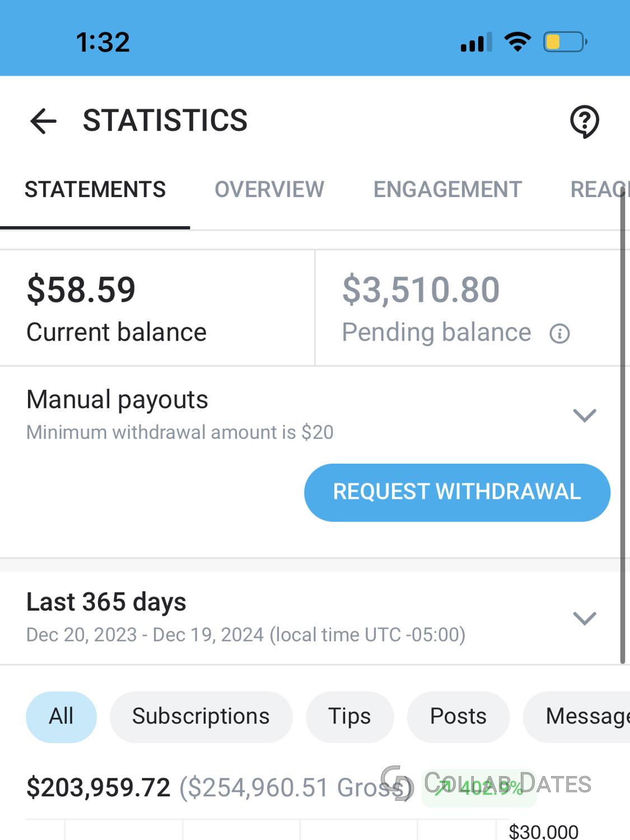Select the Statements tab
This screenshot has height=840, width=630.
95,190
